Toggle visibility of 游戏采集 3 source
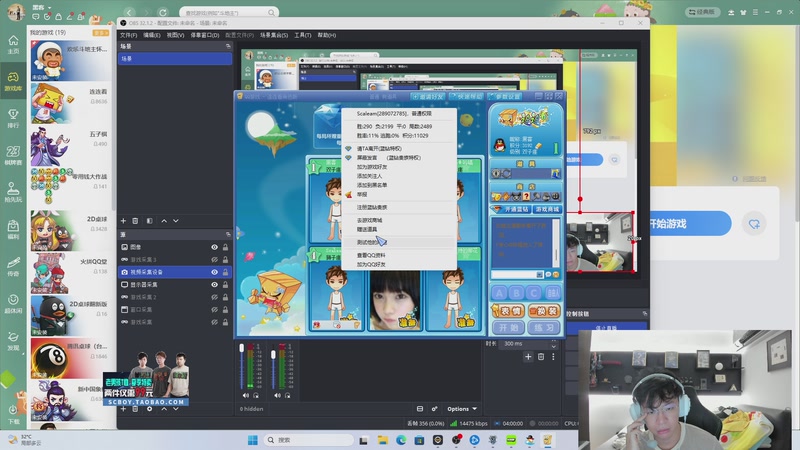 (214, 260)
